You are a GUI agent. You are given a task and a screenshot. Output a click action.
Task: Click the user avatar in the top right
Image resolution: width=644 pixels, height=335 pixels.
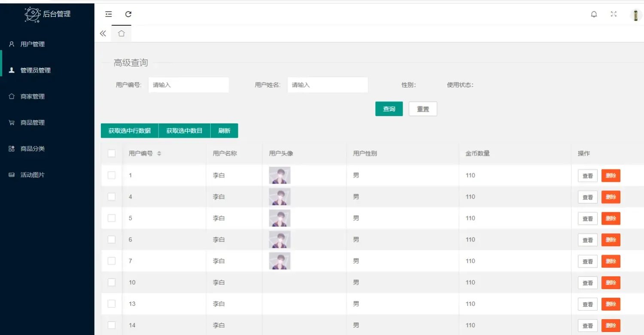tap(635, 15)
